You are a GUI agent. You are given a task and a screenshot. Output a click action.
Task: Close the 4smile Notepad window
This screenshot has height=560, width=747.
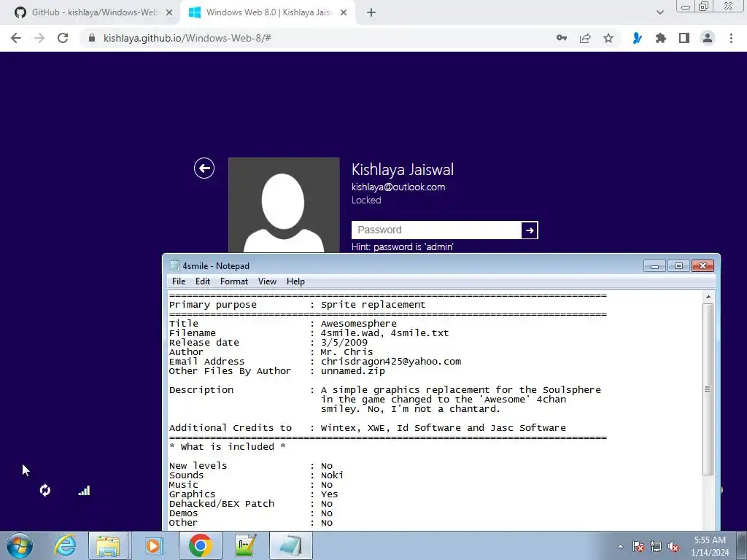click(x=703, y=266)
